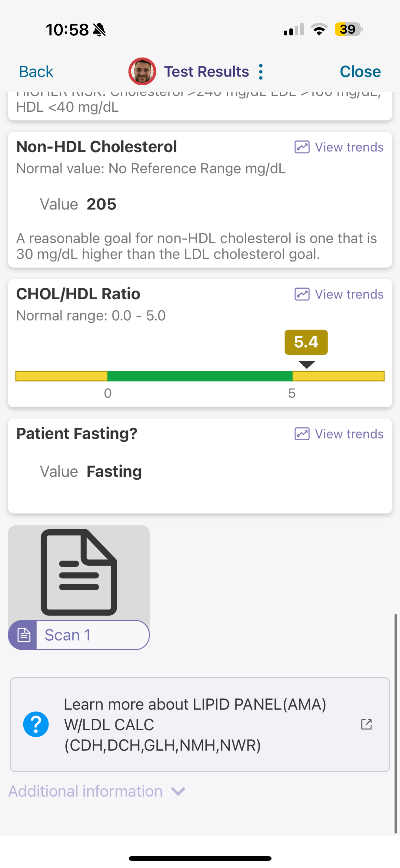Open trends chart icon for CHOL/HDL Ratio
Screen dimensions: 400x868
click(x=302, y=294)
